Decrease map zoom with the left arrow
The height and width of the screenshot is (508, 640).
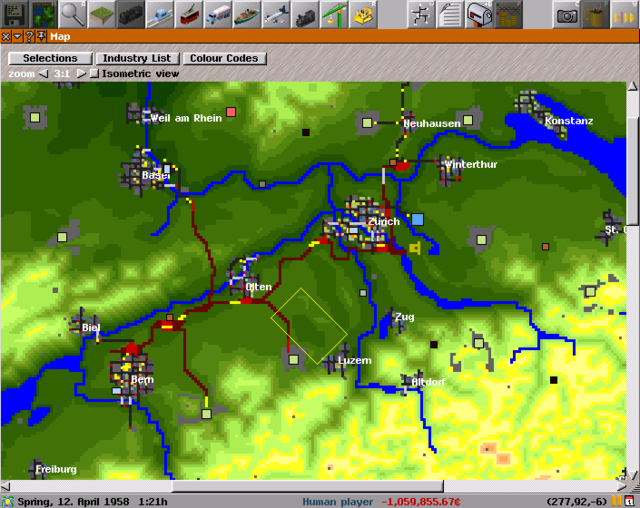[x=43, y=73]
